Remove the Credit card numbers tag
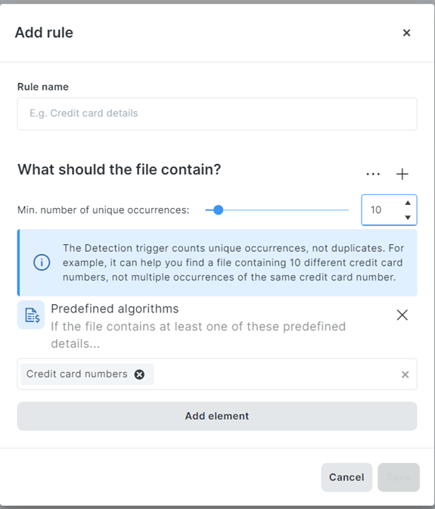This screenshot has height=509, width=435. (x=139, y=374)
